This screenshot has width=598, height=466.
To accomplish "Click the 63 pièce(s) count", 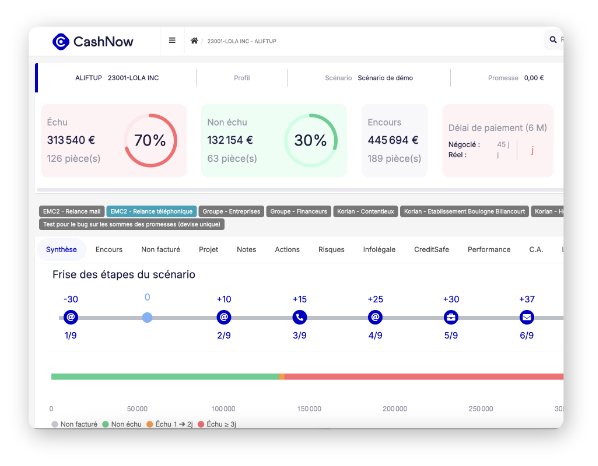I will coord(232,158).
